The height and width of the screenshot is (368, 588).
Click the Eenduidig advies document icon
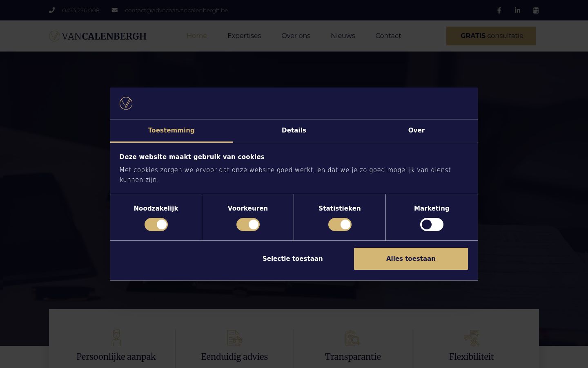(x=235, y=338)
